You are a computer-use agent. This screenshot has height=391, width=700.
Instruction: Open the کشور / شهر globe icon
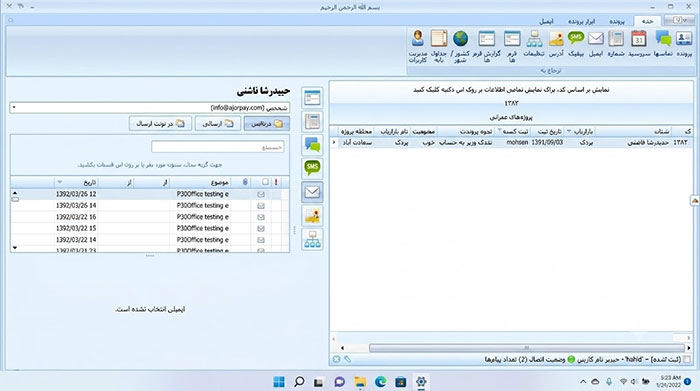point(460,38)
